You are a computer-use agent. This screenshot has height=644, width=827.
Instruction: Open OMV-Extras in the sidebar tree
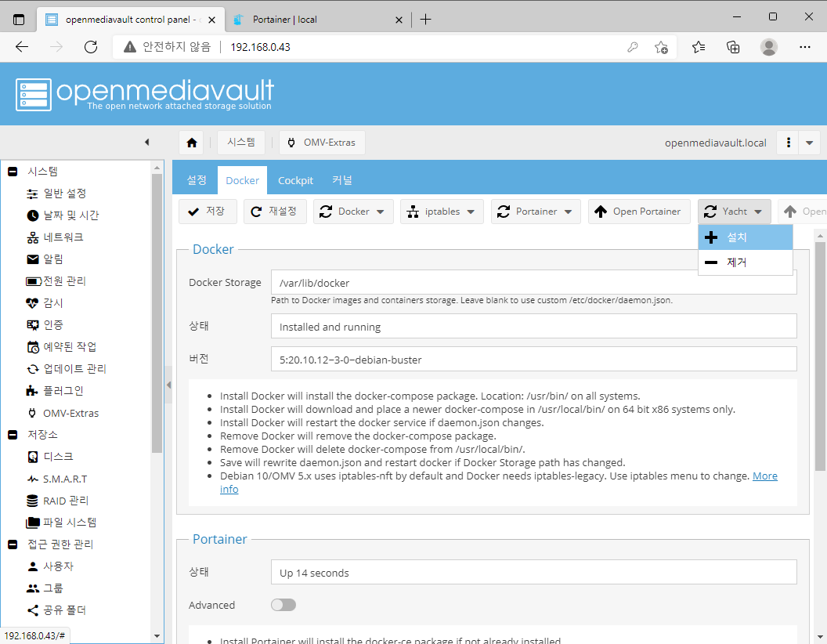click(63, 413)
